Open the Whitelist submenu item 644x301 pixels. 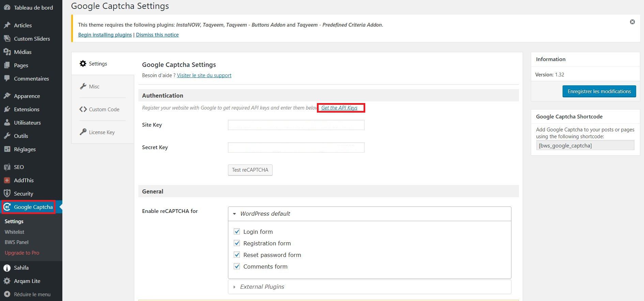pyautogui.click(x=14, y=232)
